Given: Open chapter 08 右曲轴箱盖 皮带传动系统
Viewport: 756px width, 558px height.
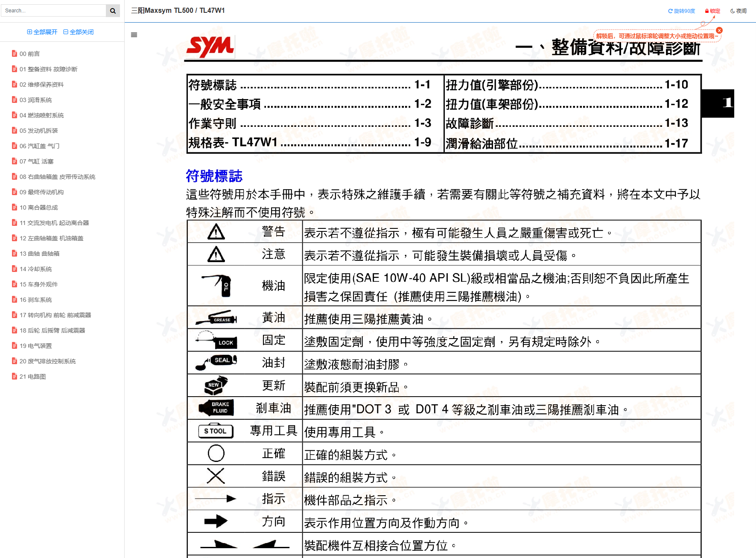Looking at the screenshot, I should [57, 177].
